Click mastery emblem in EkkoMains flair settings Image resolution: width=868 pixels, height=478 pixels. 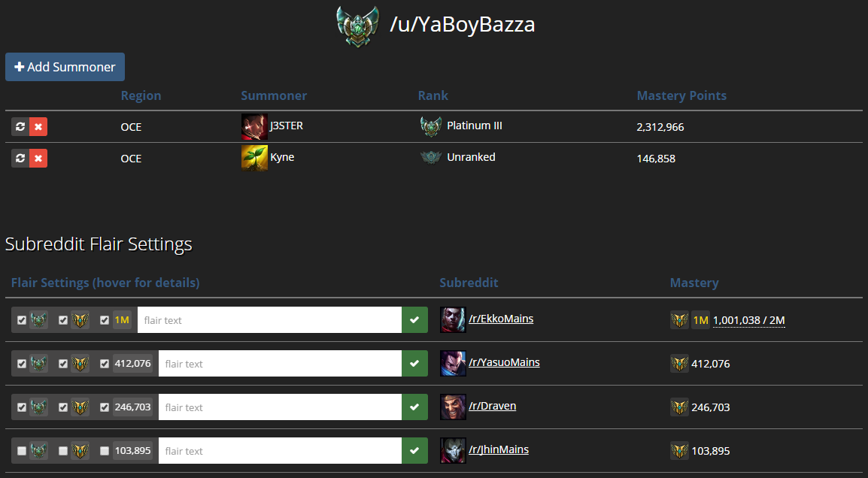[x=80, y=319]
